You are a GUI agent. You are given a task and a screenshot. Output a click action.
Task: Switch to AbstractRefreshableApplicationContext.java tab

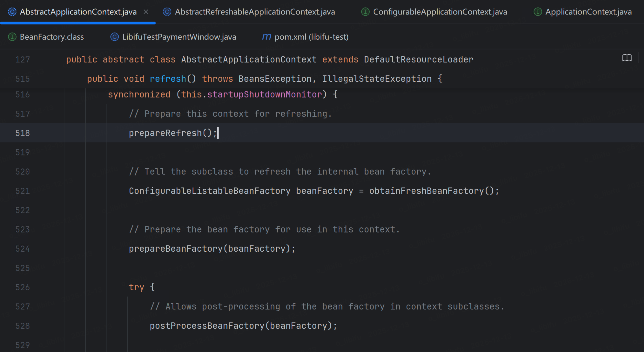pyautogui.click(x=255, y=12)
